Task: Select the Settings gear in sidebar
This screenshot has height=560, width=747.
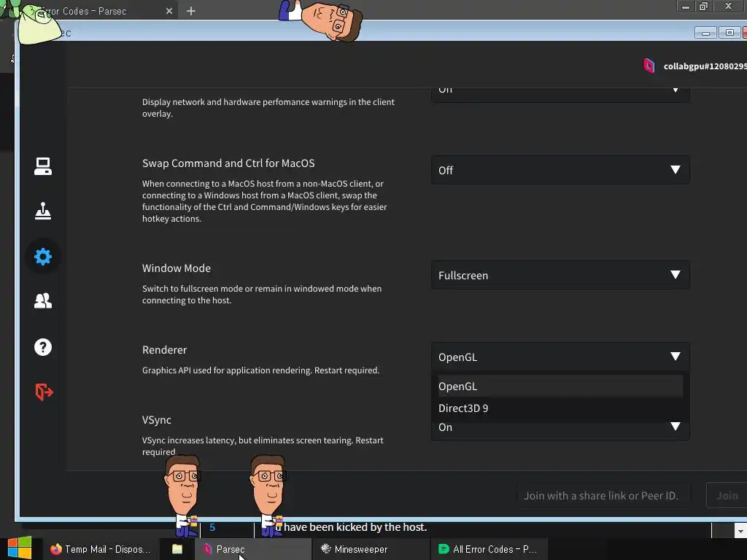Action: tap(43, 257)
